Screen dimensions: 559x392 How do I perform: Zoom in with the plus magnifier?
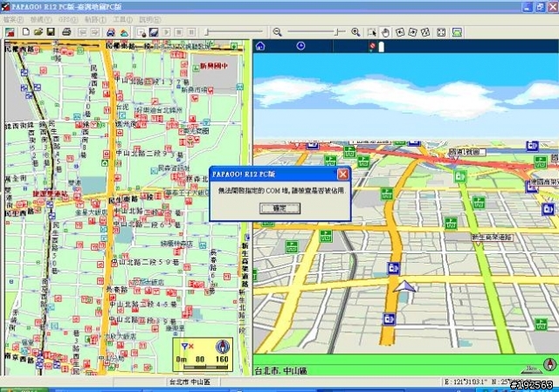pos(355,32)
